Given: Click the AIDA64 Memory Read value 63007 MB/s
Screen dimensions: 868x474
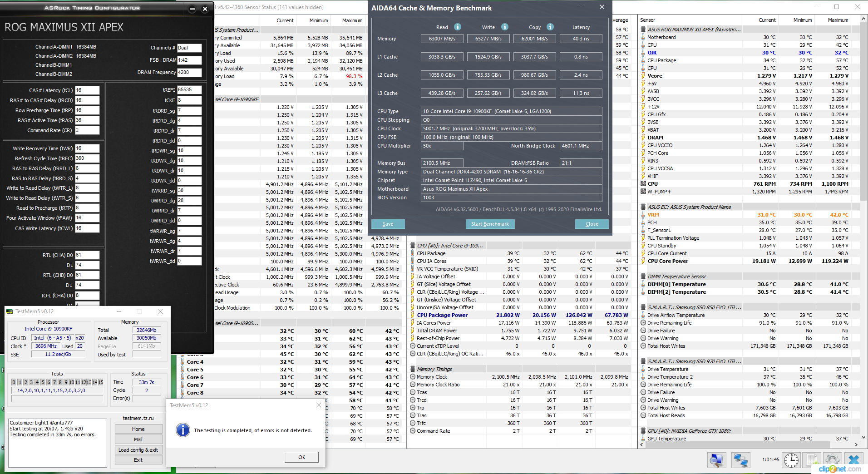Looking at the screenshot, I should 442,39.
